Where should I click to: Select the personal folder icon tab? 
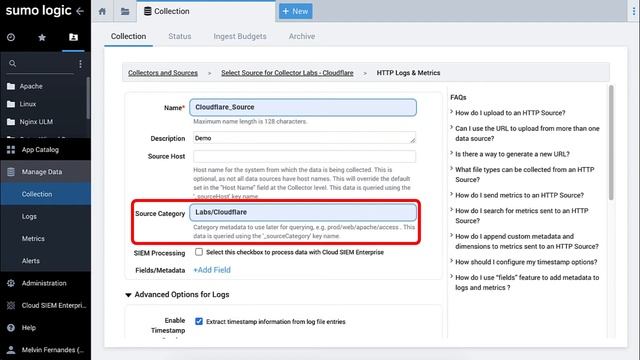(x=73, y=38)
